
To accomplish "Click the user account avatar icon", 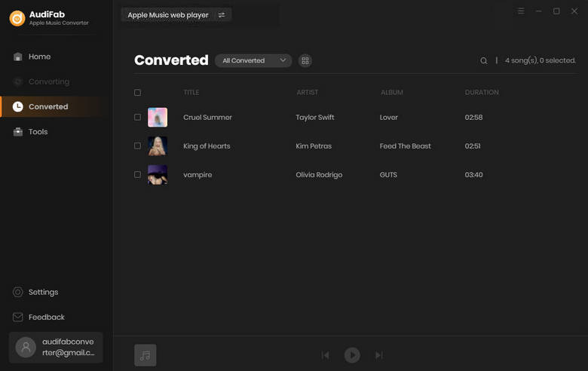I will point(26,348).
